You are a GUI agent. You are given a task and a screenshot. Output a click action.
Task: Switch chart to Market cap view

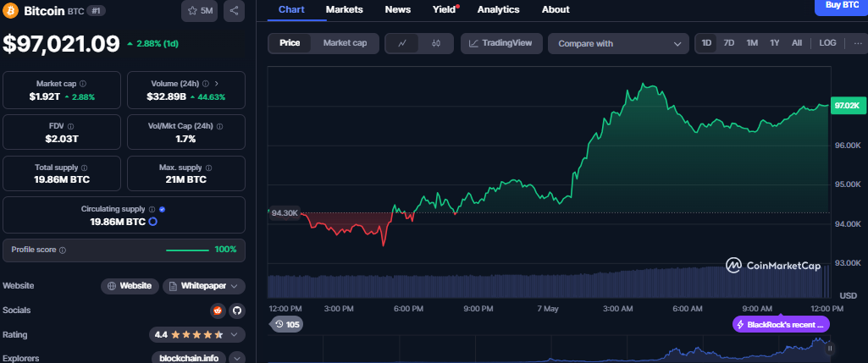pyautogui.click(x=345, y=43)
